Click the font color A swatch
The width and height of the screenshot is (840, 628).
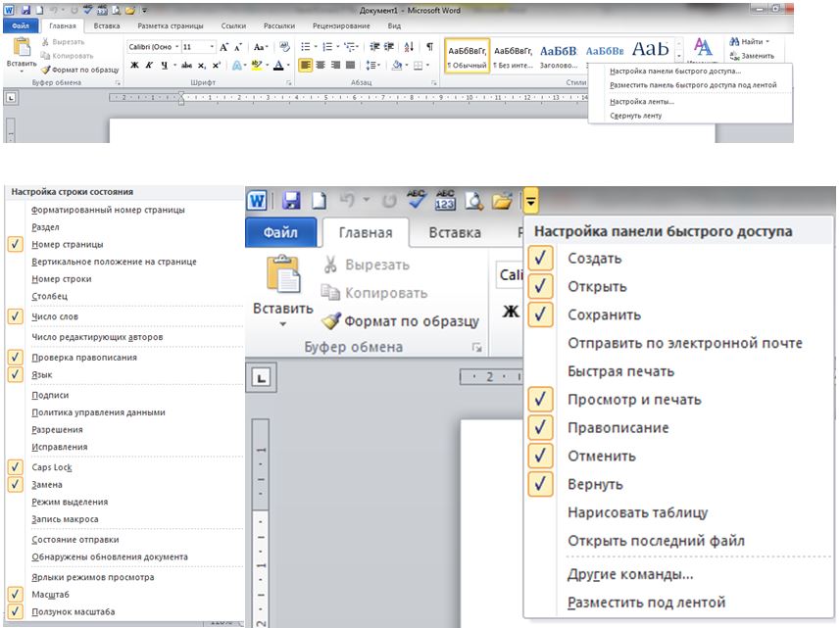278,66
